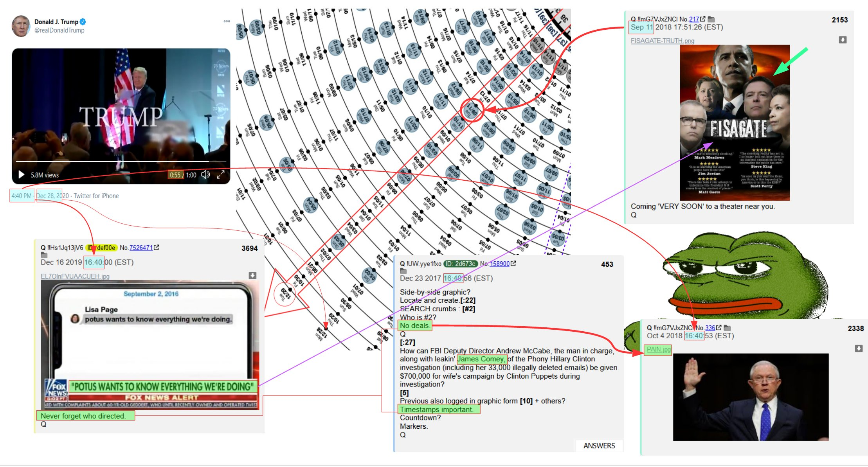This screenshot has width=868, height=467.
Task: Click the 'Coming VERY SOON to a theater' caption
Action: [x=702, y=207]
